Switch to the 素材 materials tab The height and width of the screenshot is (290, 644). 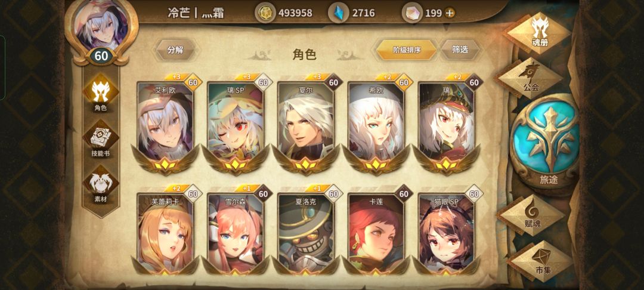click(x=101, y=186)
